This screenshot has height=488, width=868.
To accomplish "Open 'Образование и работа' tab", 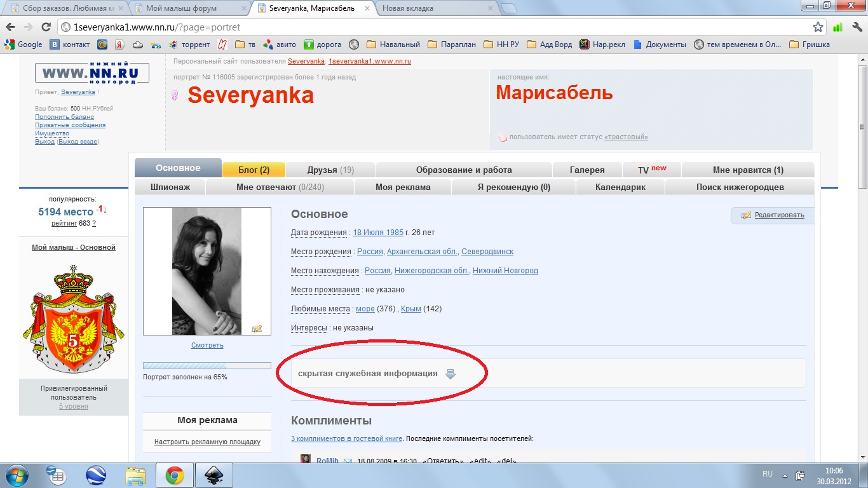I will tap(464, 170).
